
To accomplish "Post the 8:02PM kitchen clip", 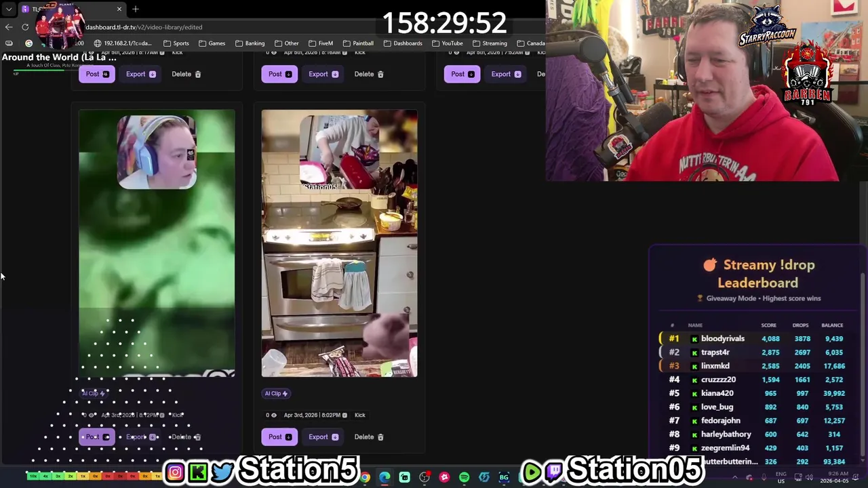I will pyautogui.click(x=279, y=436).
